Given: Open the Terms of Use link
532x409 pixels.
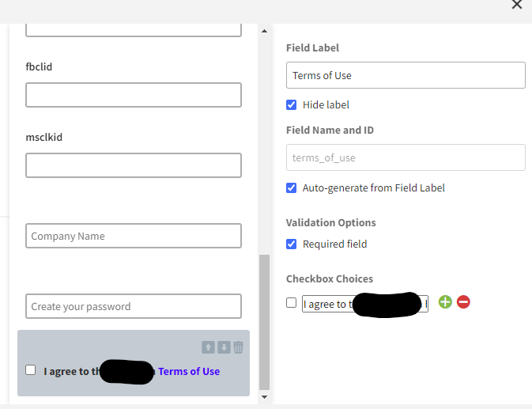Looking at the screenshot, I should point(189,371).
